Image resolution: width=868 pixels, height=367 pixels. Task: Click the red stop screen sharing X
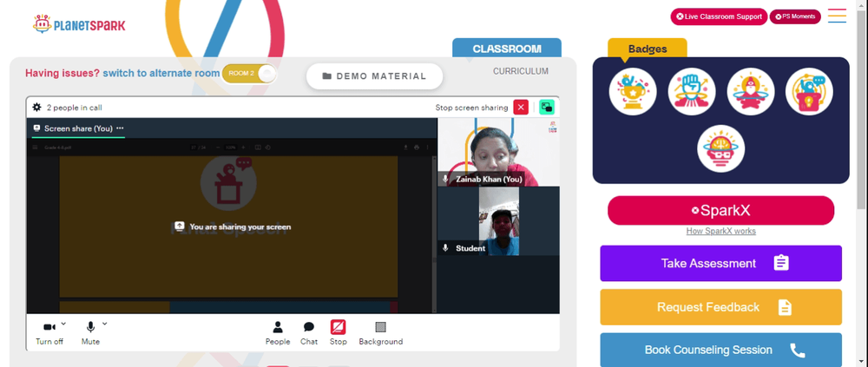(521, 108)
